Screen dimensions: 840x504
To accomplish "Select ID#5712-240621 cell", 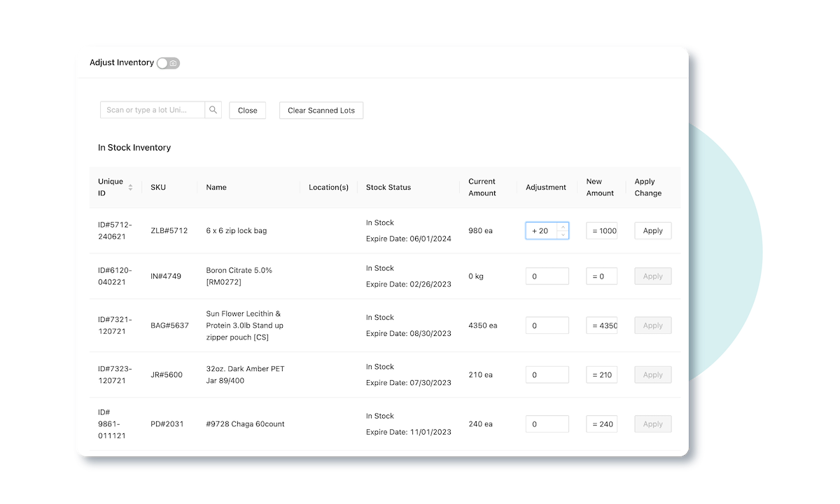I will 115,231.
